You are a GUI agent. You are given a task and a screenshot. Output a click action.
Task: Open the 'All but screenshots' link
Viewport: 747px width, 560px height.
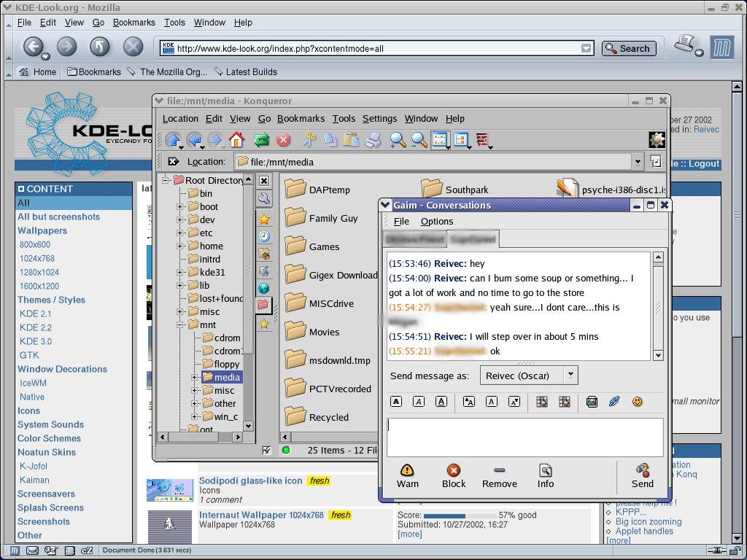(x=58, y=217)
